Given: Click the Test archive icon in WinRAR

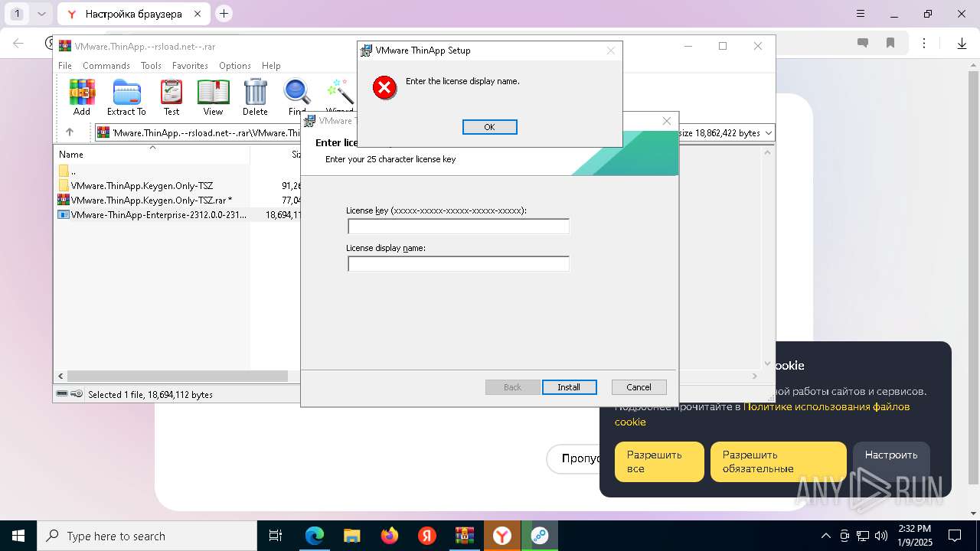Looking at the screenshot, I should [x=171, y=98].
